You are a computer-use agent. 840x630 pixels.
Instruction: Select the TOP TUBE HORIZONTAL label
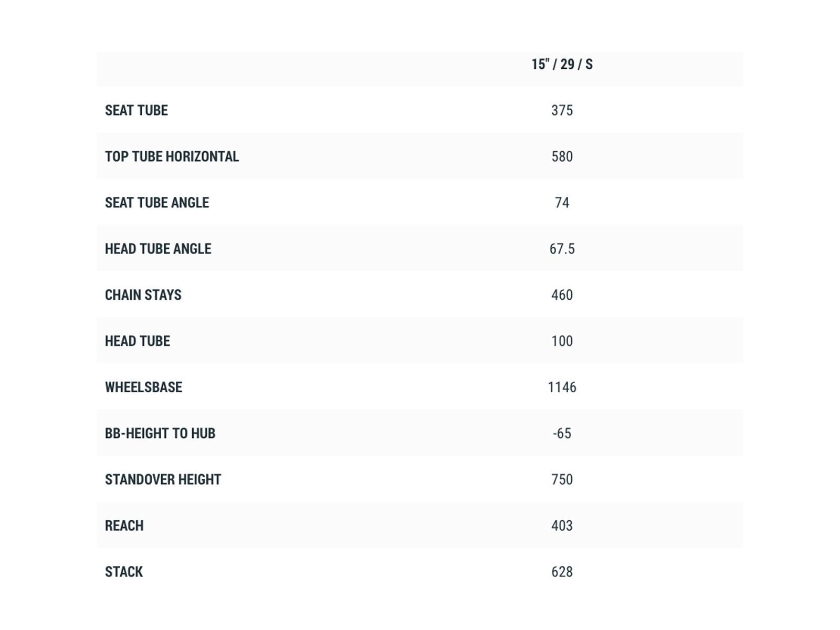tap(172, 156)
